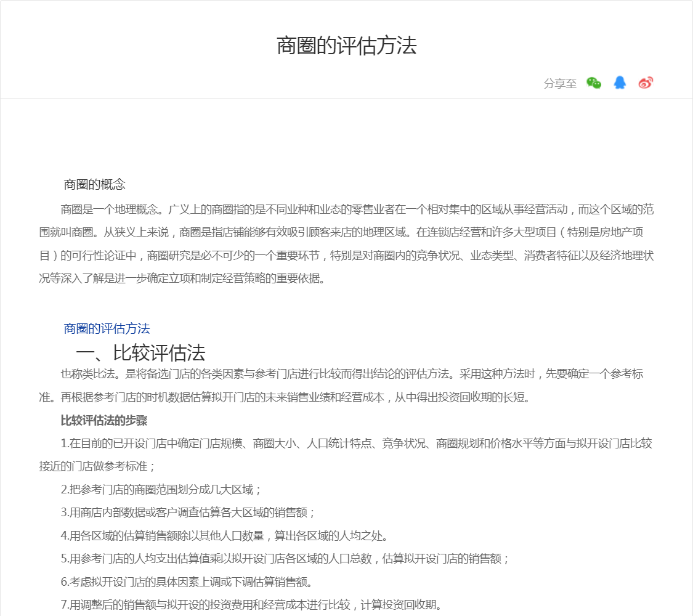This screenshot has width=693, height=616.
Task: Click the line starting 目）的可行性论证中
Action: coord(346,256)
